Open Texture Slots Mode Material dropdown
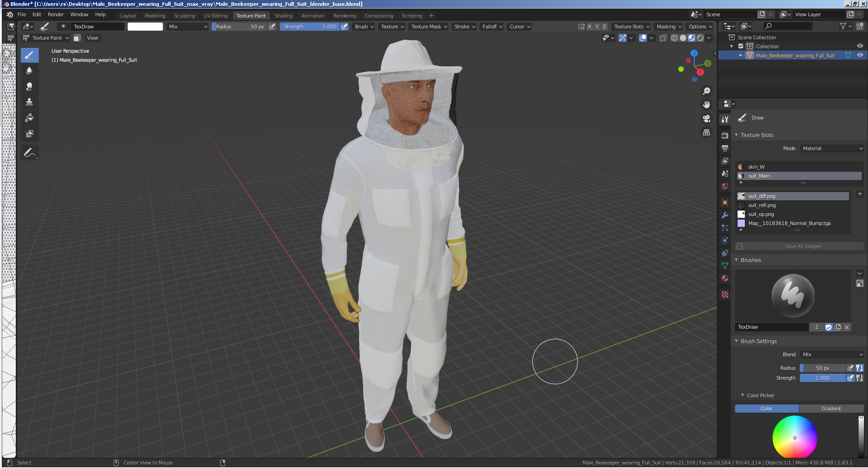Image resolution: width=868 pixels, height=469 pixels. pos(831,148)
